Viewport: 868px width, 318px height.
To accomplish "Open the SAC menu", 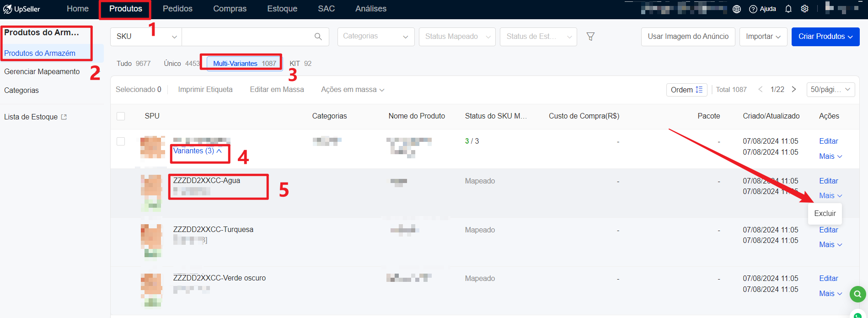I will click(x=327, y=9).
